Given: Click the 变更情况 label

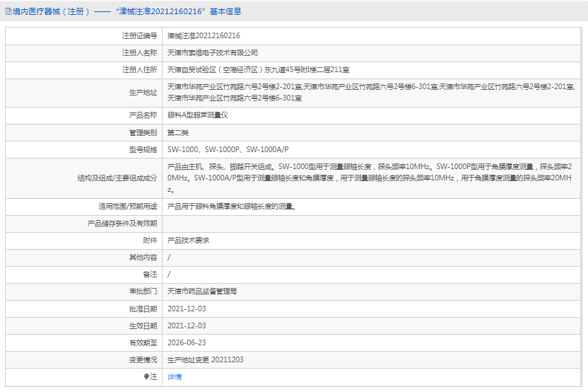Looking at the screenshot, I should 143,359.
